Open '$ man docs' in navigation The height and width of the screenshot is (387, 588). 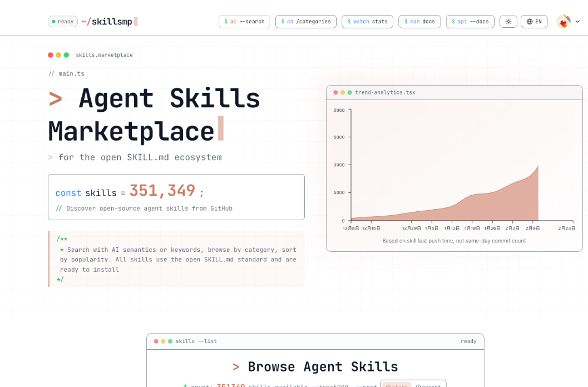click(419, 22)
